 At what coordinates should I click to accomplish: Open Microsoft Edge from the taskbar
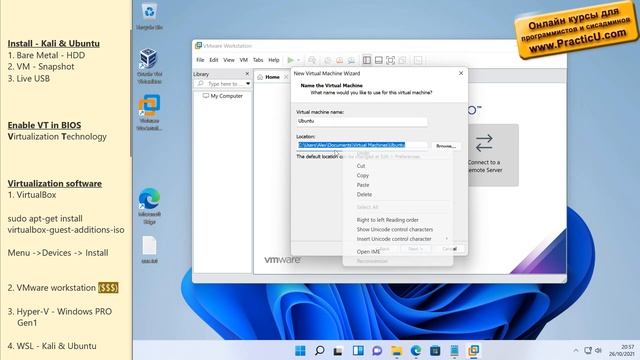click(416, 351)
